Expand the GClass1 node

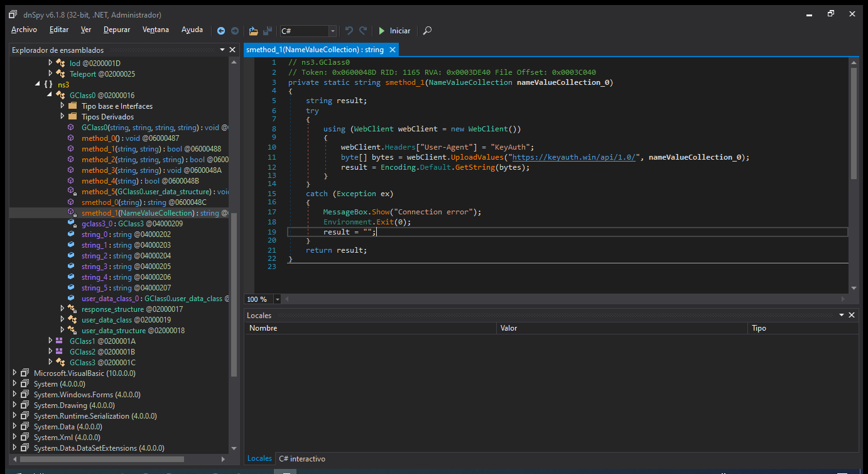tap(51, 341)
